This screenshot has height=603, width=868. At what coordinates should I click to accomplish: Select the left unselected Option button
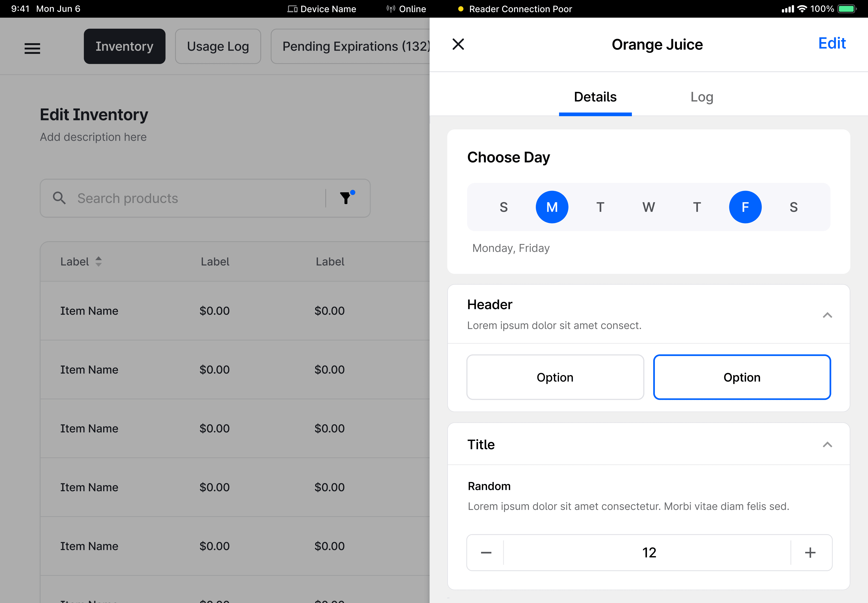(555, 377)
